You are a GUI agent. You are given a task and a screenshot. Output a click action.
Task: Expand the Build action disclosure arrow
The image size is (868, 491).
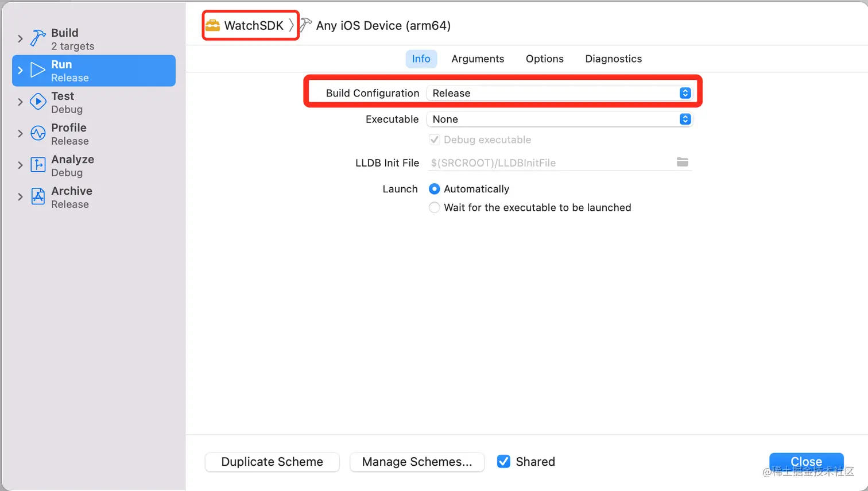click(20, 38)
